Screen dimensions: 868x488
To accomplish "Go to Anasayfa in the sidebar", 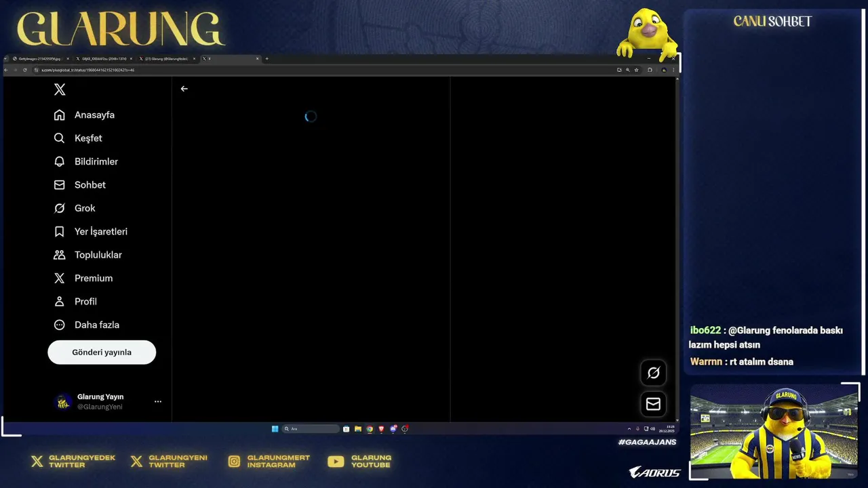I will pyautogui.click(x=85, y=115).
